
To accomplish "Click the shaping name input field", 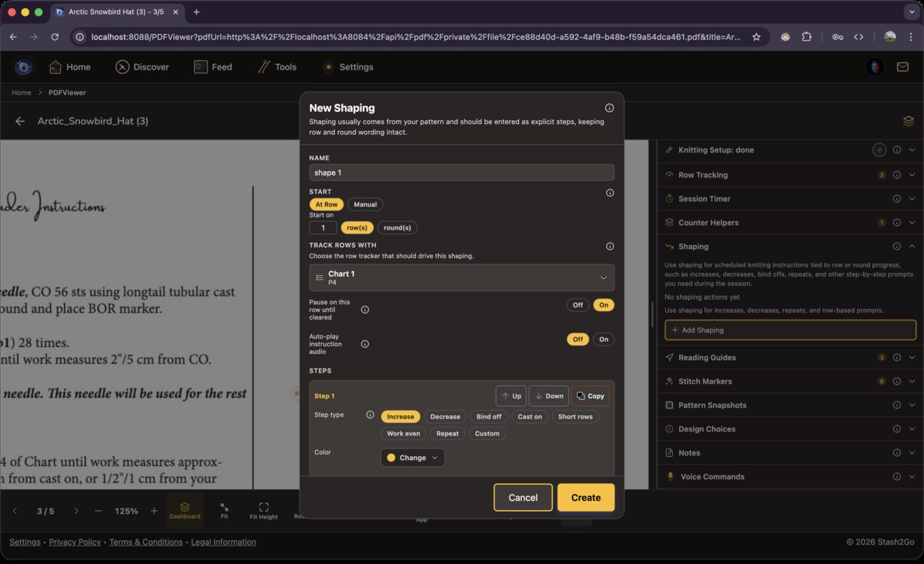I will point(461,172).
